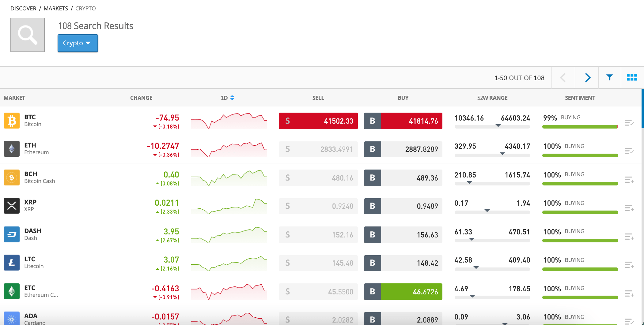Open the filter funnel icon
Image resolution: width=644 pixels, height=325 pixels.
click(610, 77)
